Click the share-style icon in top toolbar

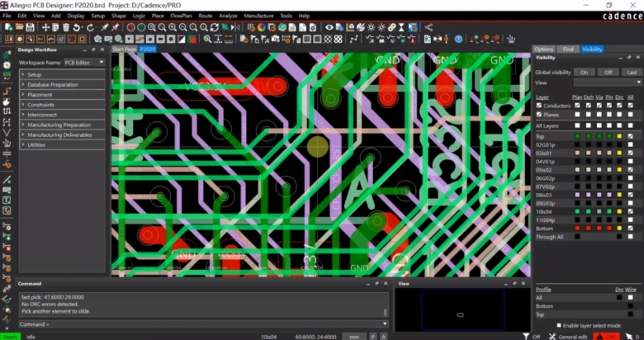tap(429, 27)
